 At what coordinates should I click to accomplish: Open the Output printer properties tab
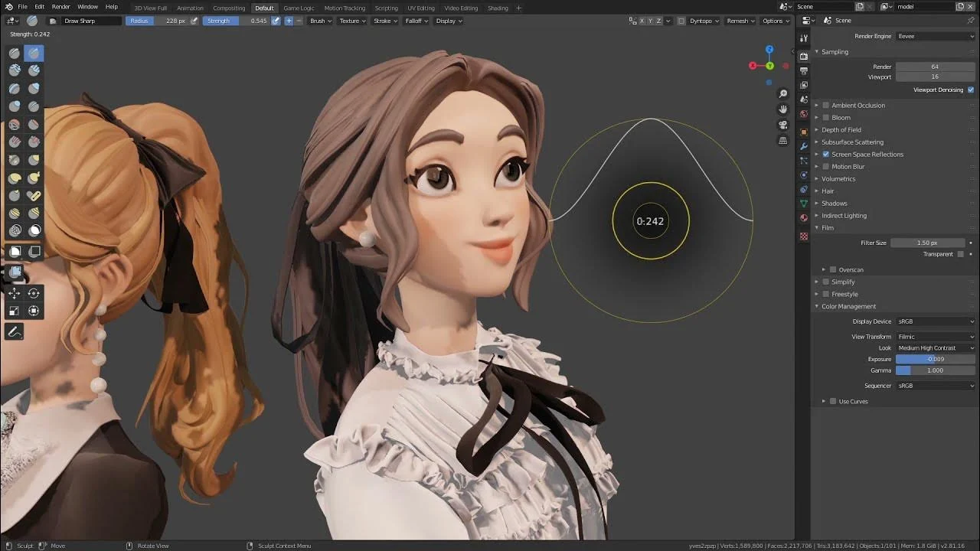coord(803,70)
